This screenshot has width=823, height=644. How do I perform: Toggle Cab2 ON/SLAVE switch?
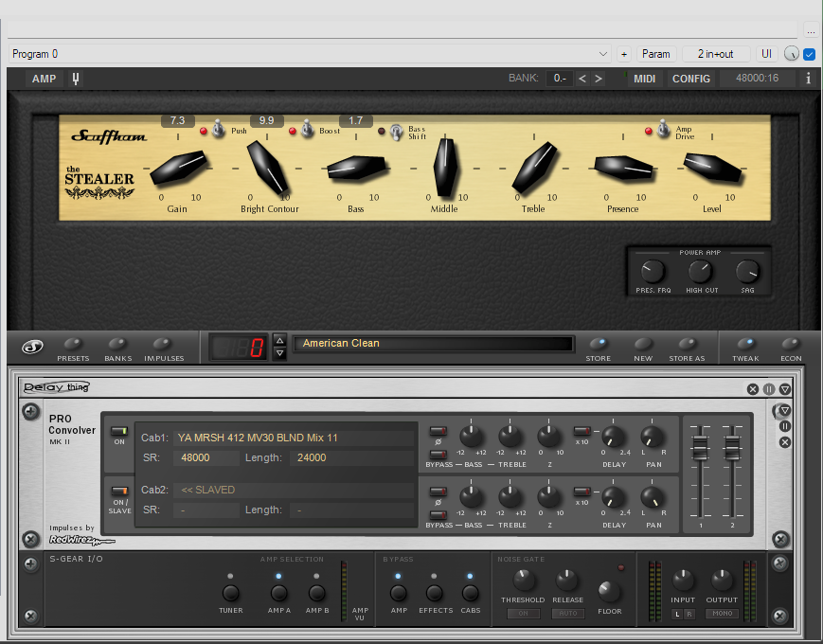click(119, 492)
